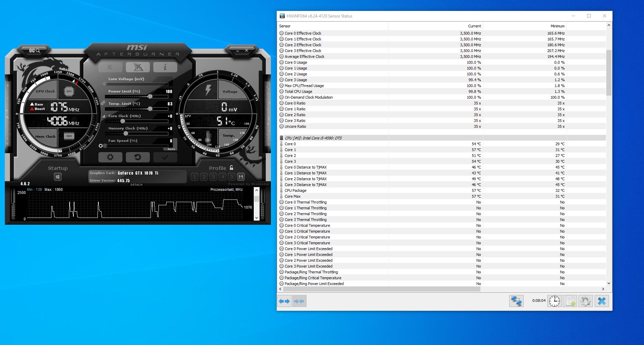Image resolution: width=644 pixels, height=345 pixels.
Task: Select profile slot 5
Action: (232, 177)
